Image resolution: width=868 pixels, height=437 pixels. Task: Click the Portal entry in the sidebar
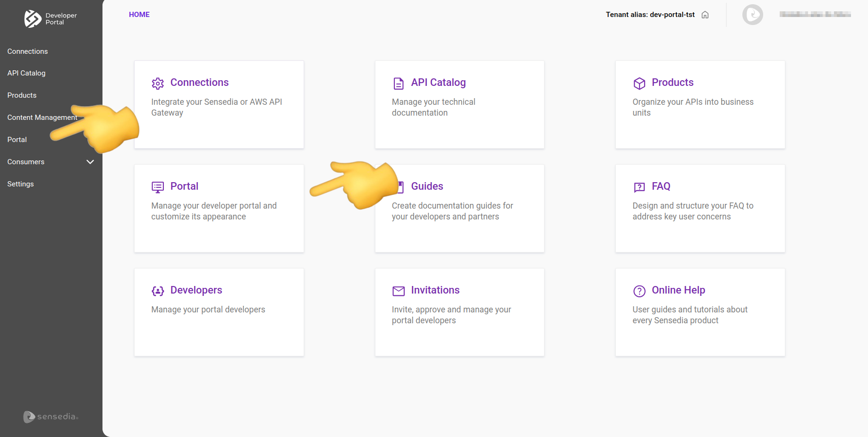(17, 139)
